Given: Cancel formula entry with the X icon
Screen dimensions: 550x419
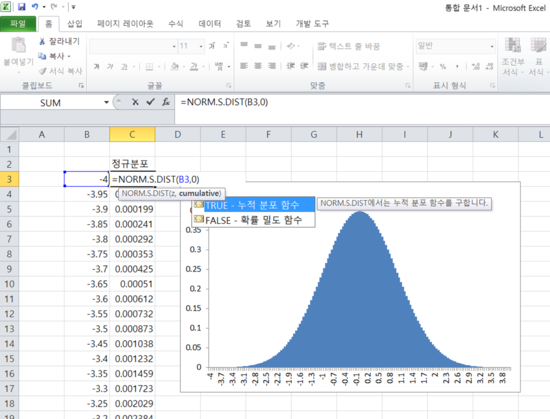Looking at the screenshot, I should (x=135, y=102).
